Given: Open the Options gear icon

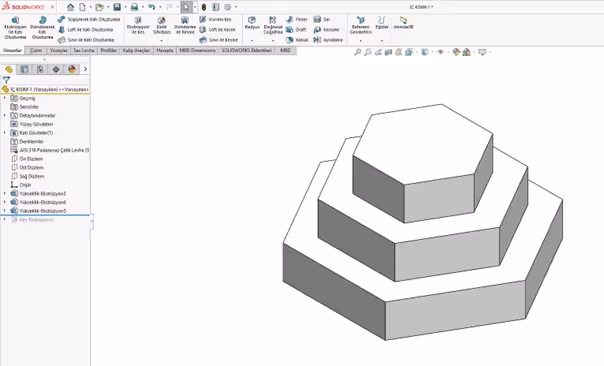Looking at the screenshot, I should coord(227,7).
